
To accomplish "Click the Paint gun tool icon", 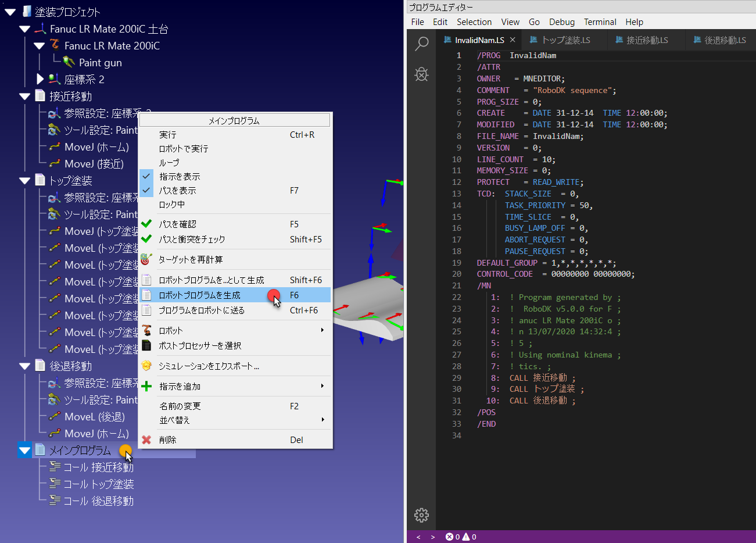I will point(69,62).
